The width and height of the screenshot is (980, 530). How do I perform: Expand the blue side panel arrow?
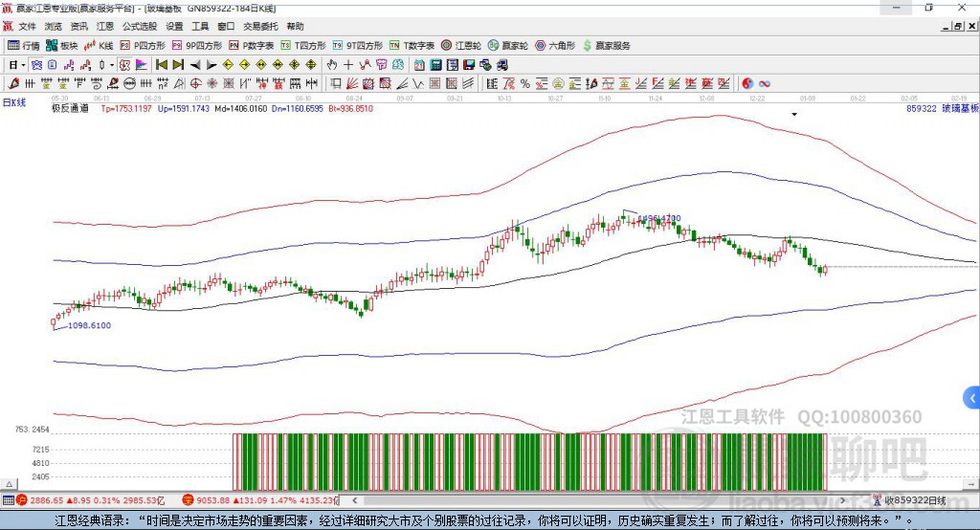click(x=972, y=398)
